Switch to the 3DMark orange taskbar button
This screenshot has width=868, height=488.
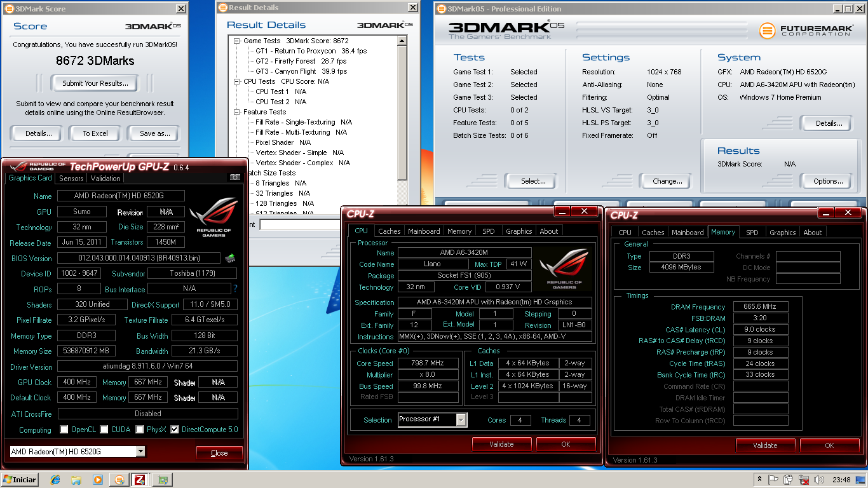[x=119, y=480]
